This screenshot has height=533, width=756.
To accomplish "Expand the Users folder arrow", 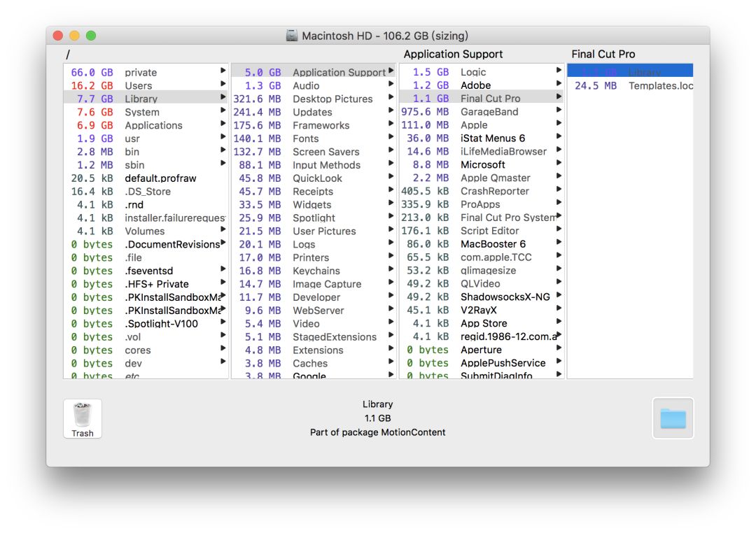I will (x=223, y=84).
